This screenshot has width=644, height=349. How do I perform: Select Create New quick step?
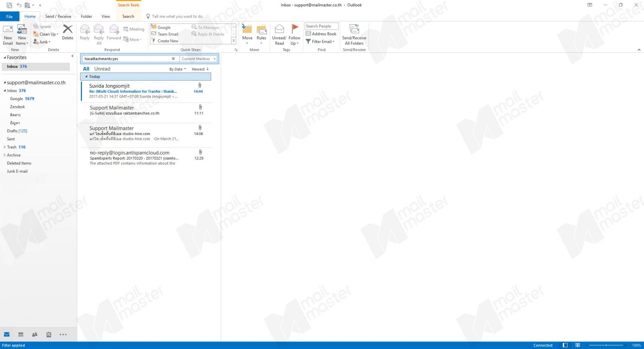click(165, 41)
